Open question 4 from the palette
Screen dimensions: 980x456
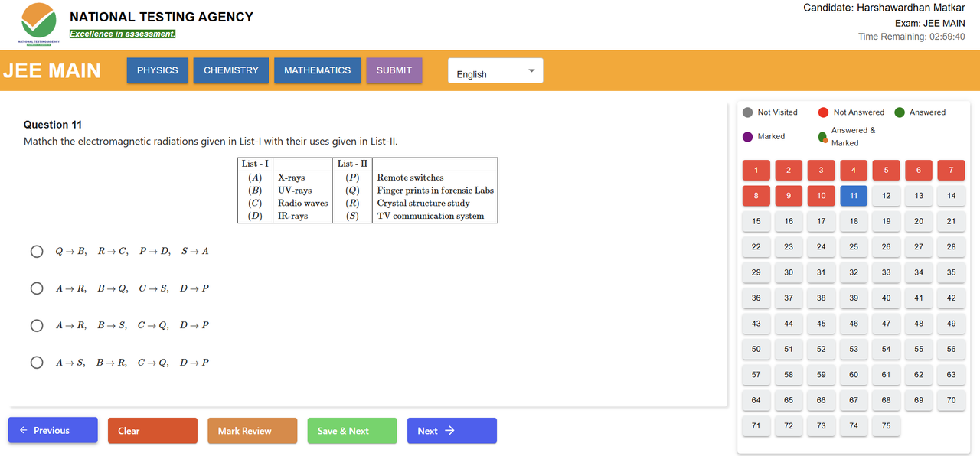pyautogui.click(x=854, y=170)
